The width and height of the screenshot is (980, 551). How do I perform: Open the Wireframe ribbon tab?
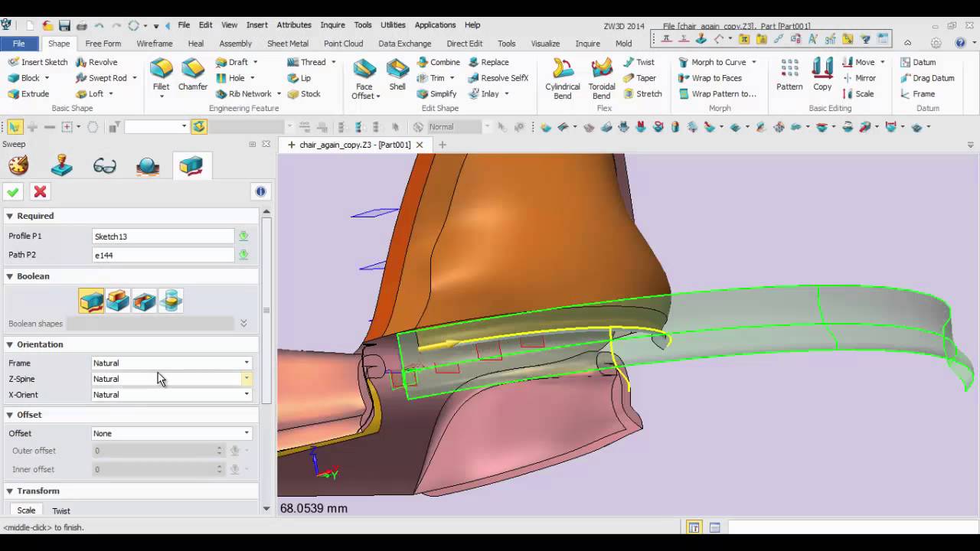(155, 44)
